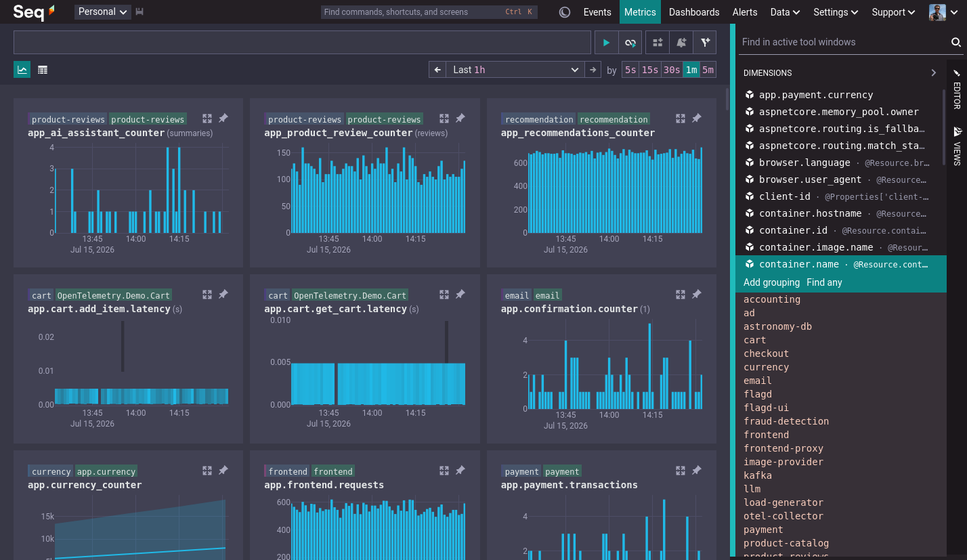This screenshot has height=560, width=967.
Task: Click the metrics query input field
Action: tap(303, 43)
